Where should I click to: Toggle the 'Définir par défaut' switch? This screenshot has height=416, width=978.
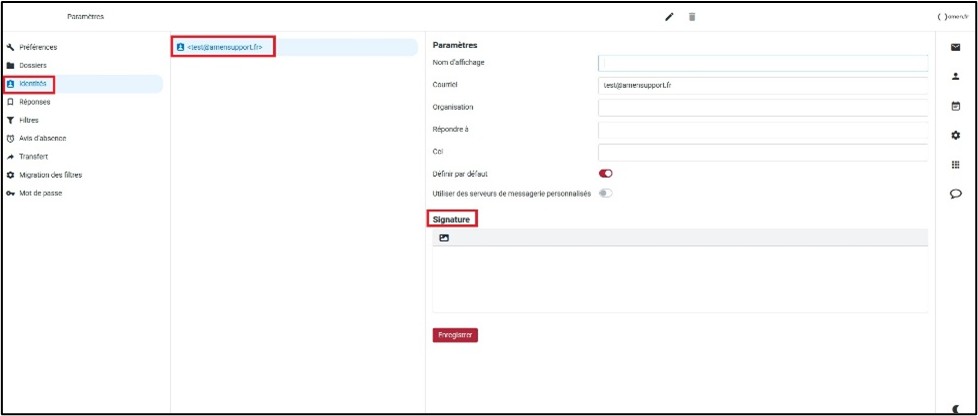(605, 174)
